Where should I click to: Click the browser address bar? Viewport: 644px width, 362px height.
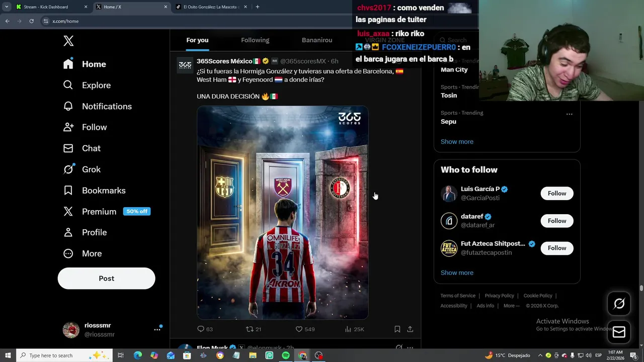(196, 21)
